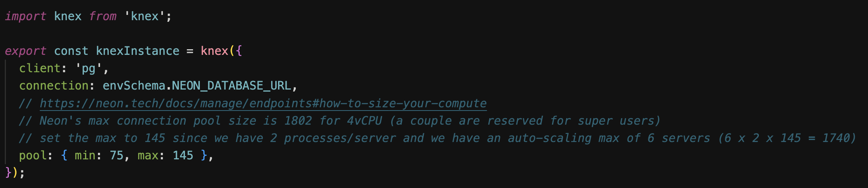The image size is (868, 188).
Task: Click the 'from' keyword in import
Action: coord(102,16)
